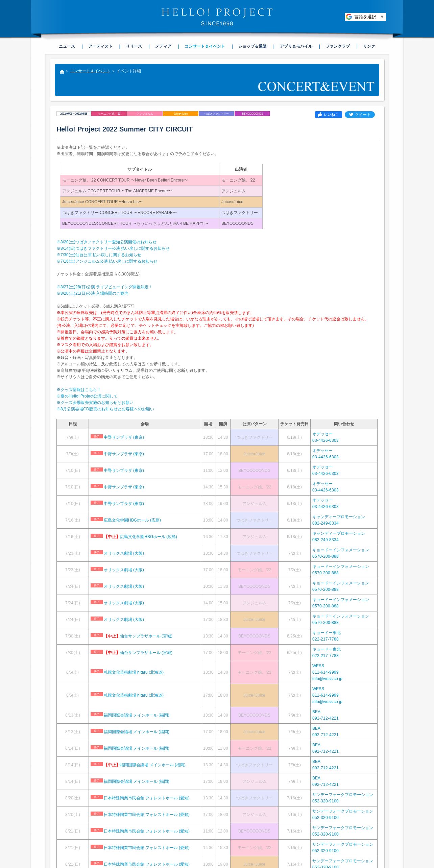Open 8/20 つばきファクトリー愛知公演開催のお知らせ link
Screen dimensions: 434x868
[106, 242]
